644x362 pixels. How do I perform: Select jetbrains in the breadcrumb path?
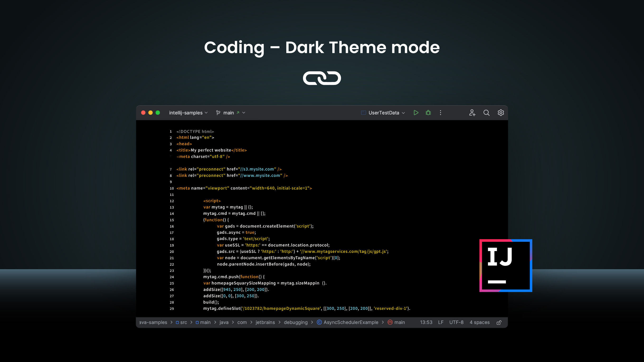[x=265, y=322]
